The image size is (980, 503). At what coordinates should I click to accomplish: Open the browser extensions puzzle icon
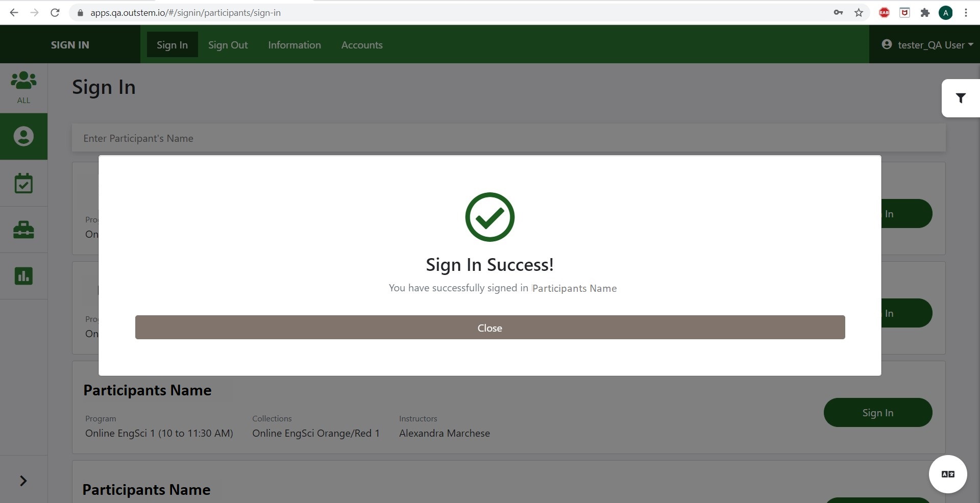click(925, 13)
